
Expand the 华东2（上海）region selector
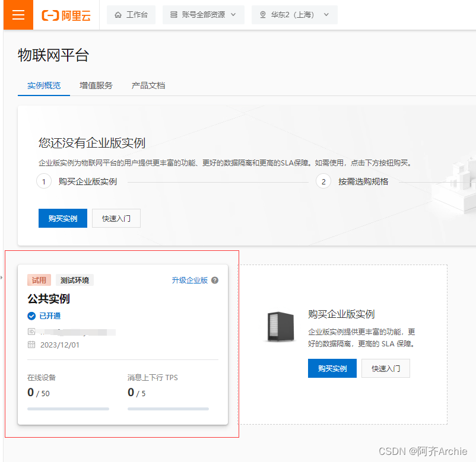(294, 15)
